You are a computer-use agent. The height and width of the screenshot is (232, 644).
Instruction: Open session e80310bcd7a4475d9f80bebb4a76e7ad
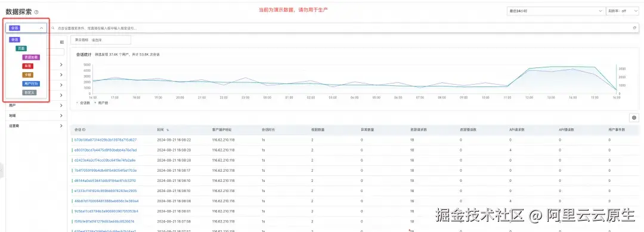(x=106, y=150)
